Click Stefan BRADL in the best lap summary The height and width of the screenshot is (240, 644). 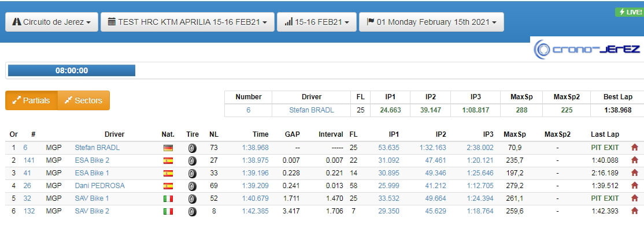click(311, 110)
